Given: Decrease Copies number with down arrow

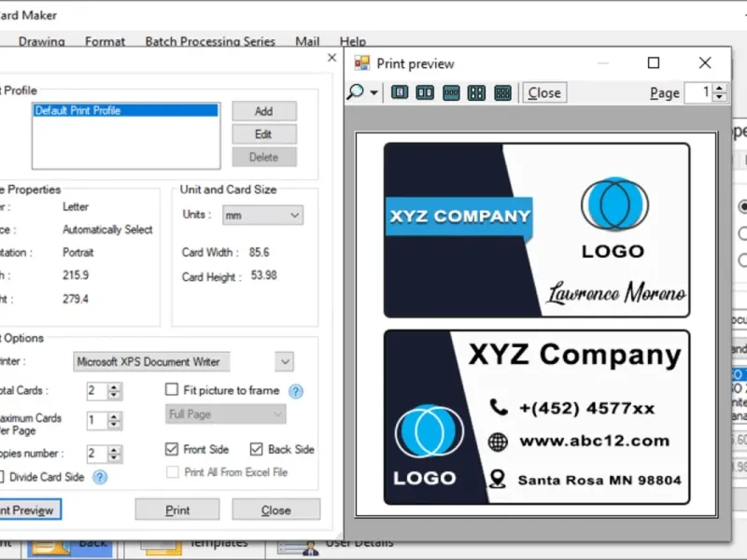Looking at the screenshot, I should (x=114, y=458).
